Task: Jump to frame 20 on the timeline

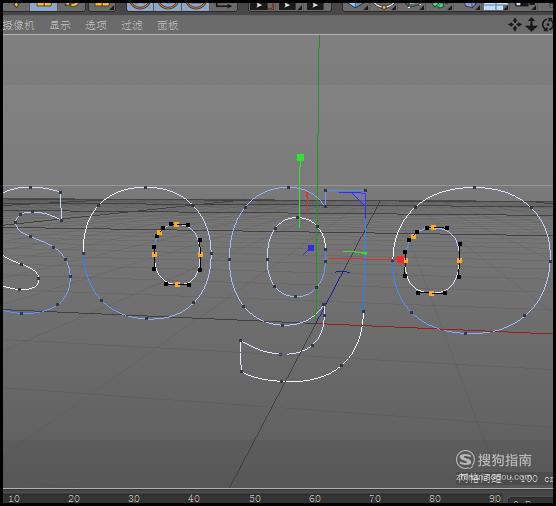Action: (x=74, y=498)
